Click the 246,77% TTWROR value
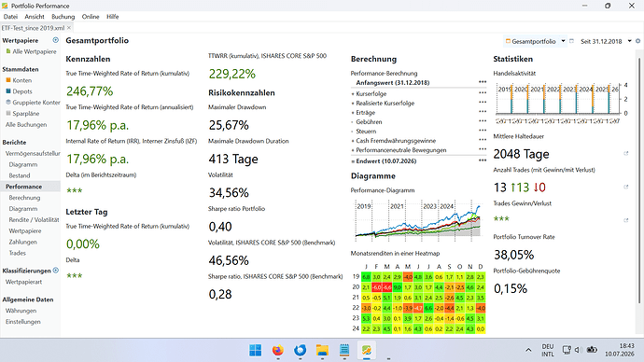This screenshot has height=362, width=644. (x=90, y=91)
